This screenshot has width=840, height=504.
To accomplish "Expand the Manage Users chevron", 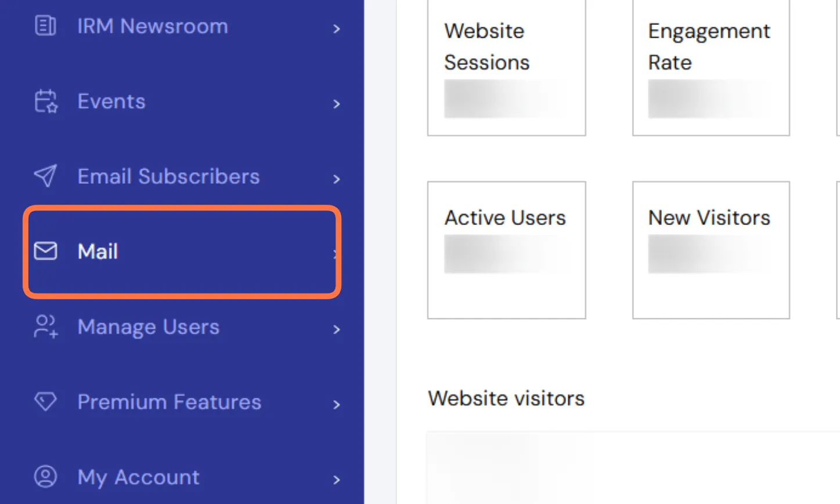I will point(337,330).
